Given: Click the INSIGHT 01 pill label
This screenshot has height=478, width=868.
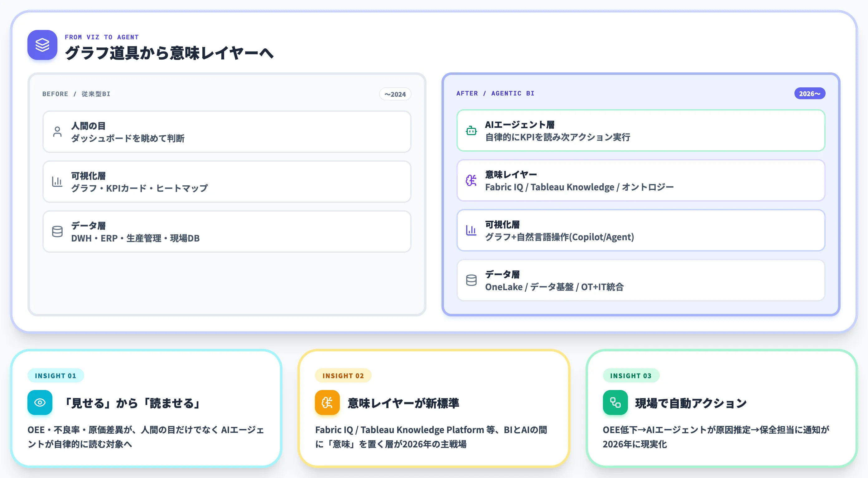Looking at the screenshot, I should pos(55,376).
